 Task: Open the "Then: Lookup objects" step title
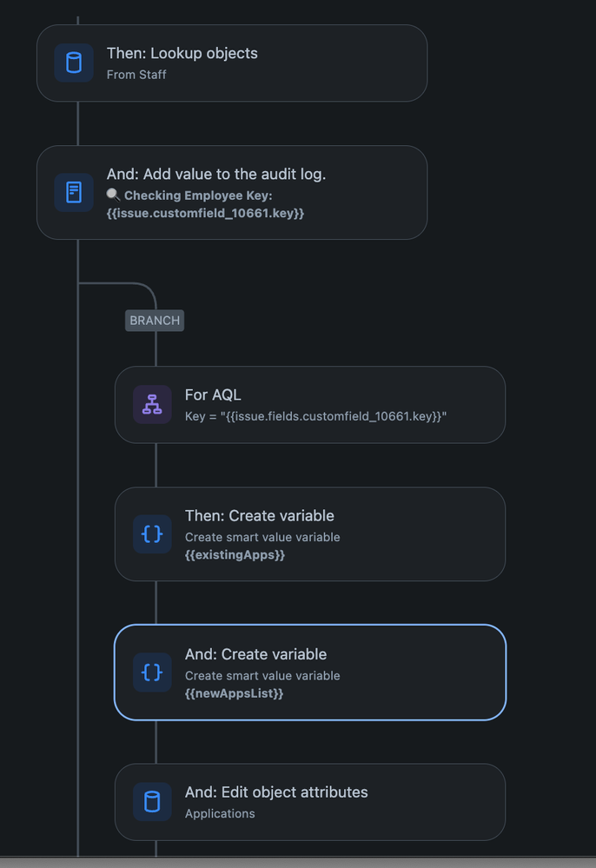182,53
